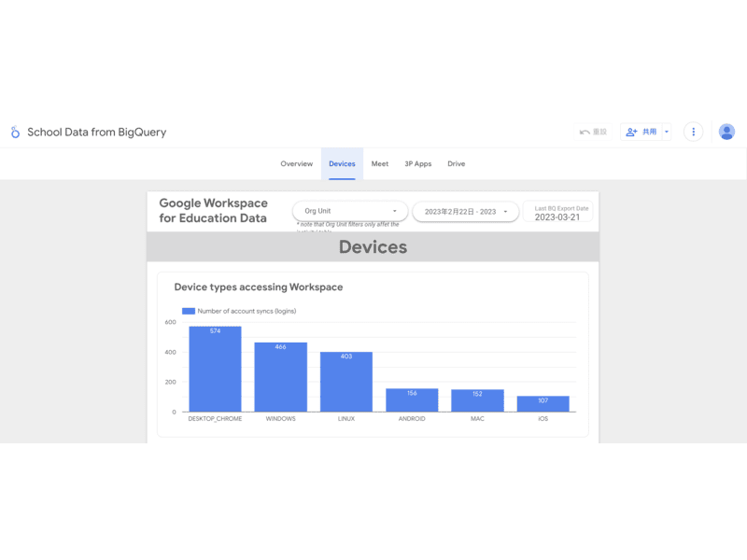Open the Org Unit filter dropdown
The width and height of the screenshot is (747, 560).
click(x=350, y=211)
